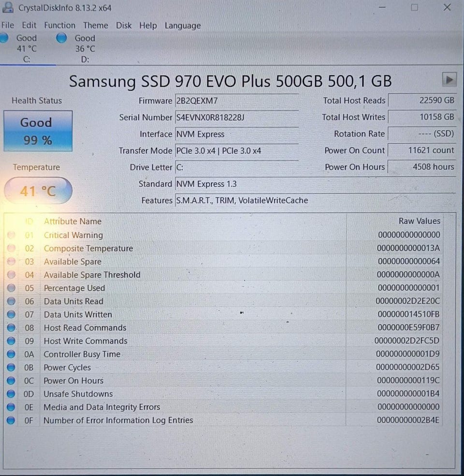Open the Disk menu
The width and height of the screenshot is (464, 476).
click(124, 25)
